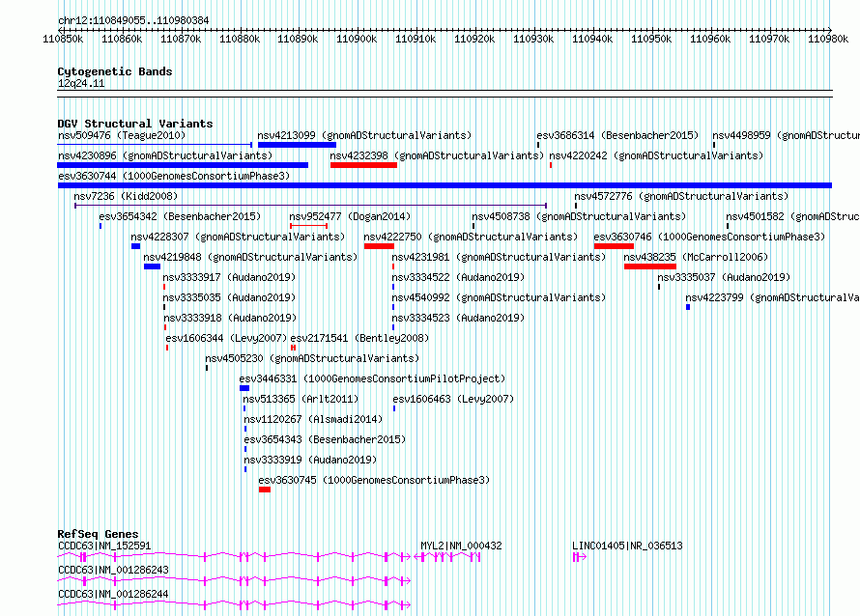
Task: Select the nsv4505230 variant label
Action: [312, 358]
